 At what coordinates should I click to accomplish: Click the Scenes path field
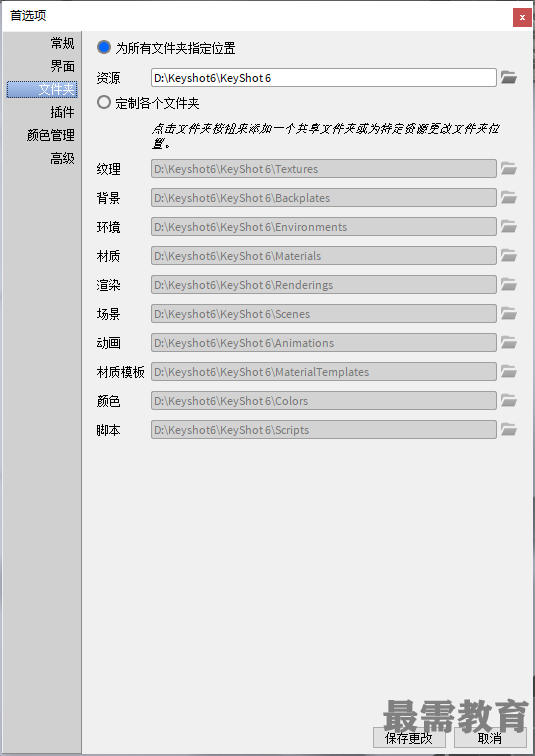click(323, 313)
